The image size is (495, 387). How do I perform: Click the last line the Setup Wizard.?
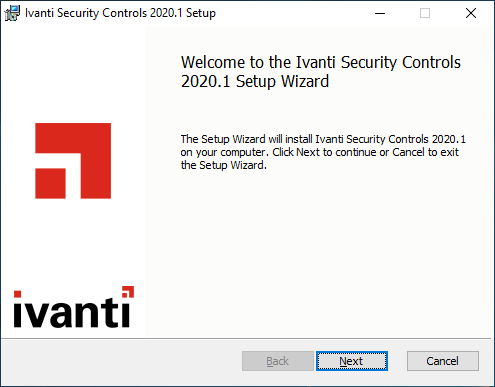[x=224, y=165]
